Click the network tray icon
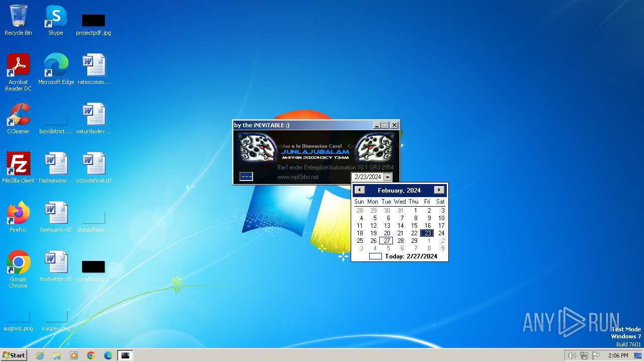Viewport: 644px width, 362px height. [x=584, y=355]
